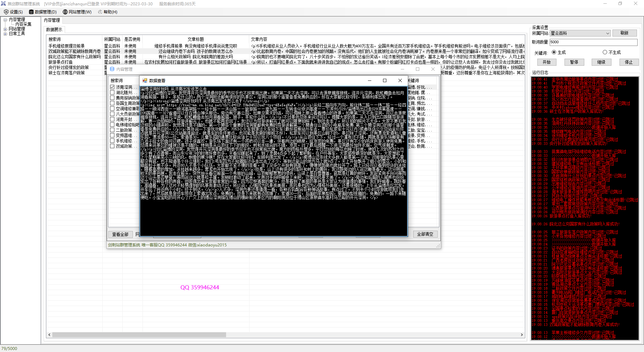Click the 内容管理 dialog database icon
644x352 pixels.
coord(112,69)
